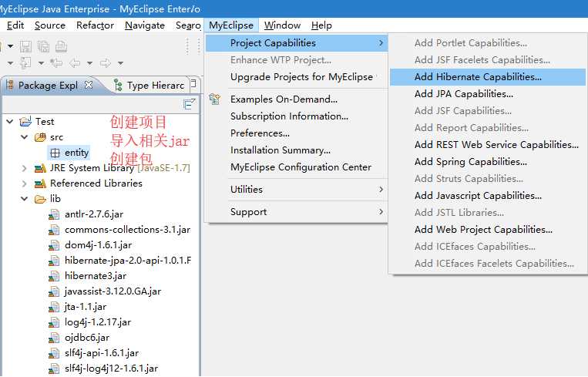Select Add REST Web Service Capabilities

click(x=488, y=145)
